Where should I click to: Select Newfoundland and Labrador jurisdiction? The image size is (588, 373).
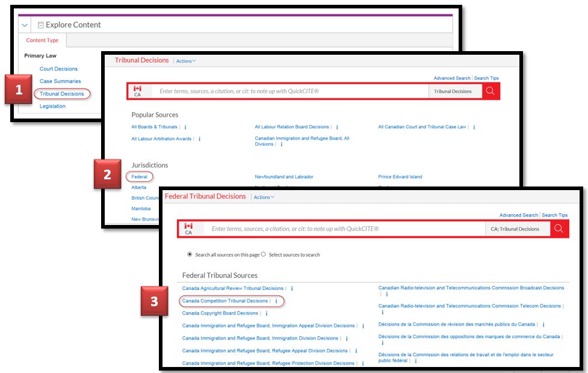tap(284, 177)
